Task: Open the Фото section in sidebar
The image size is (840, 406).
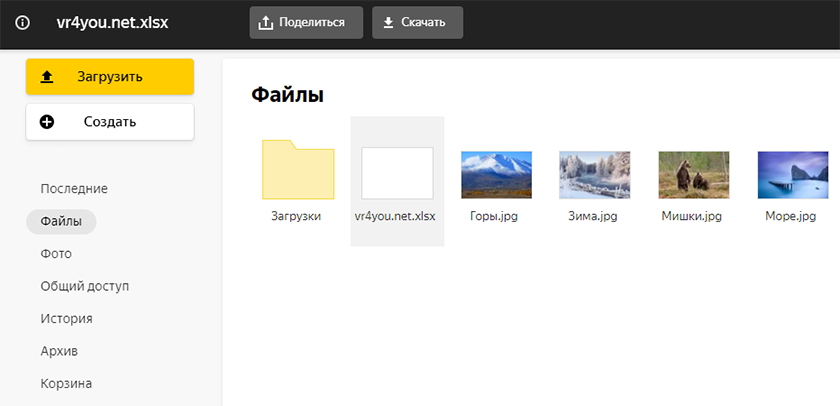Action: click(56, 254)
